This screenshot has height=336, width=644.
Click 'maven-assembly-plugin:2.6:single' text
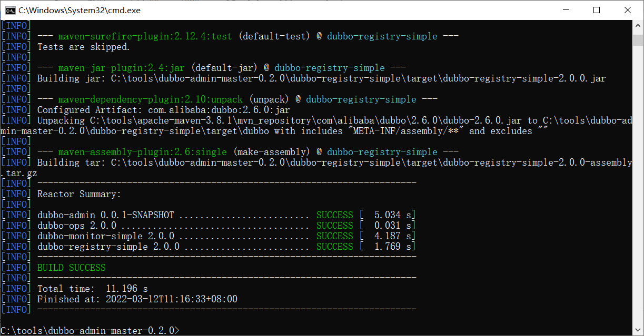tap(142, 152)
